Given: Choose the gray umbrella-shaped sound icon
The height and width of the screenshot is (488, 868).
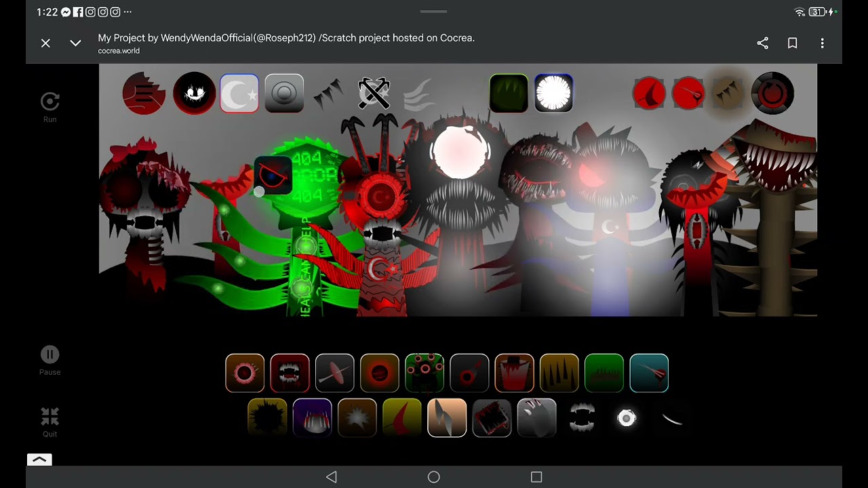Looking at the screenshot, I should point(334,373).
